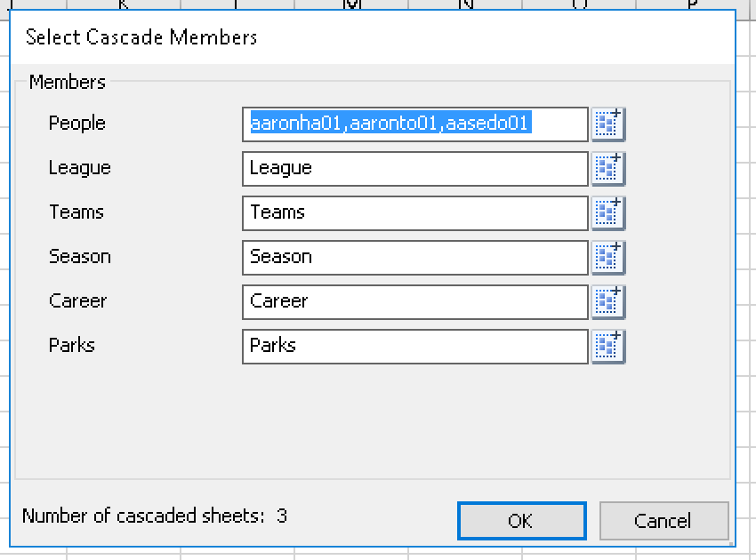Click the Members group box heading
Image resolution: width=756 pixels, height=560 pixels.
(67, 83)
